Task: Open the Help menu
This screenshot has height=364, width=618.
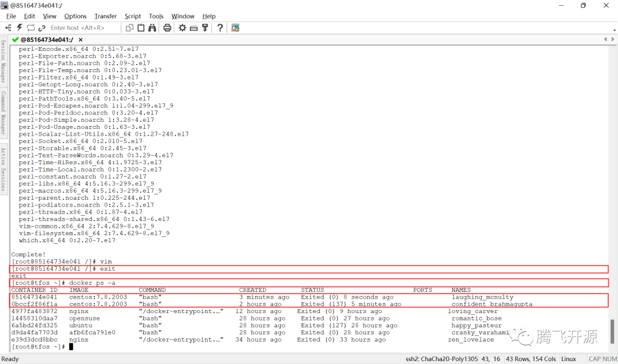Action: 209,16
